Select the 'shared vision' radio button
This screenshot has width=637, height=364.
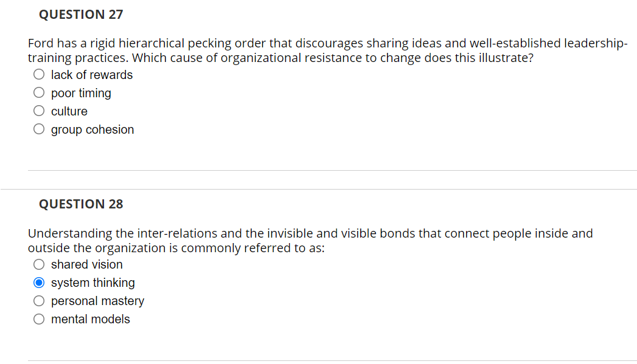[39, 264]
